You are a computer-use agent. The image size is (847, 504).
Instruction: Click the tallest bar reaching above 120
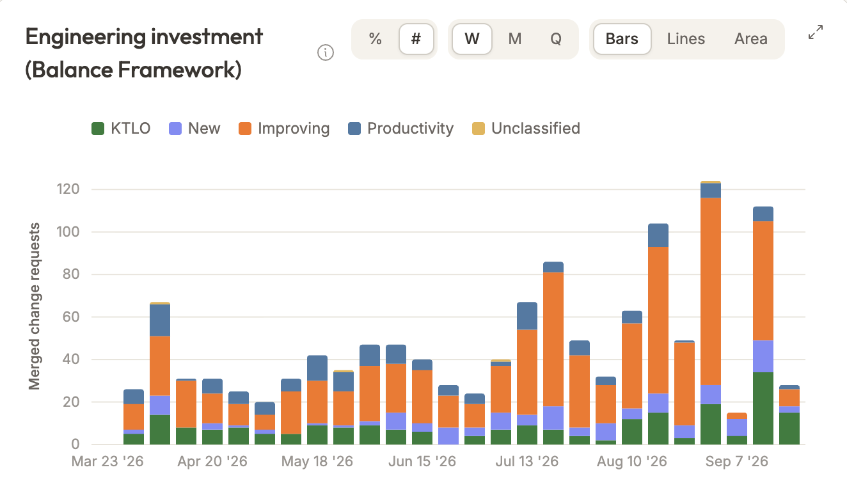711,313
